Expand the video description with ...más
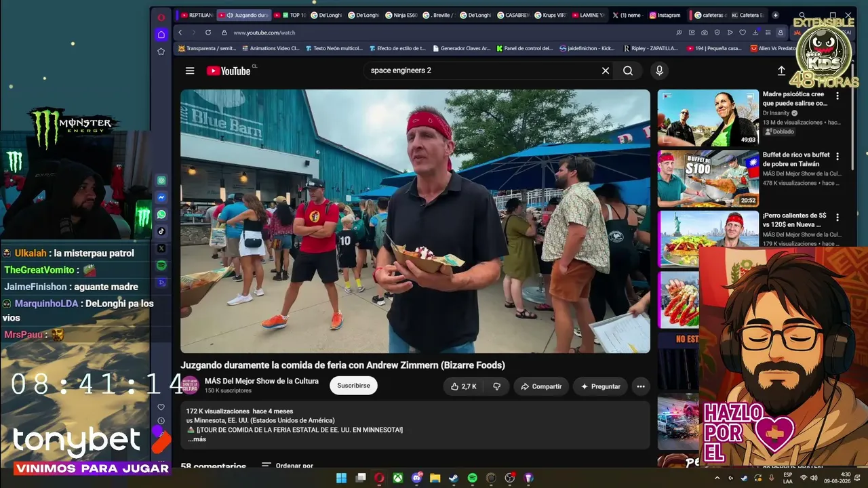This screenshot has width=868, height=488. 197,439
